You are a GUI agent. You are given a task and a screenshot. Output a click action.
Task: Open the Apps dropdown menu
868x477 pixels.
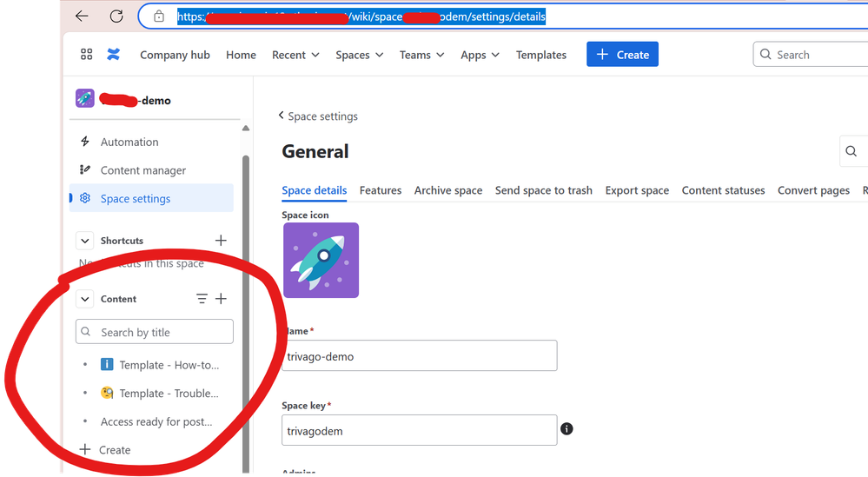480,55
